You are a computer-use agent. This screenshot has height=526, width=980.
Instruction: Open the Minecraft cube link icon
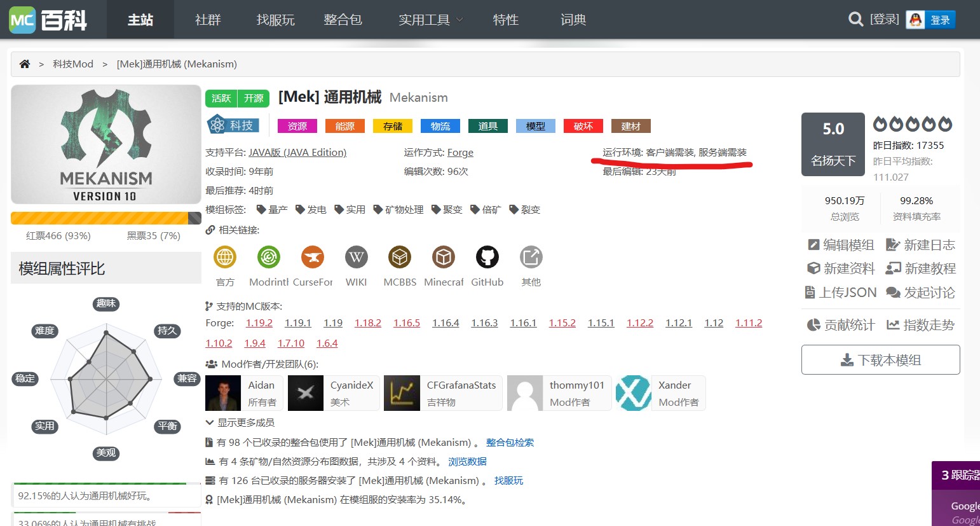(444, 257)
